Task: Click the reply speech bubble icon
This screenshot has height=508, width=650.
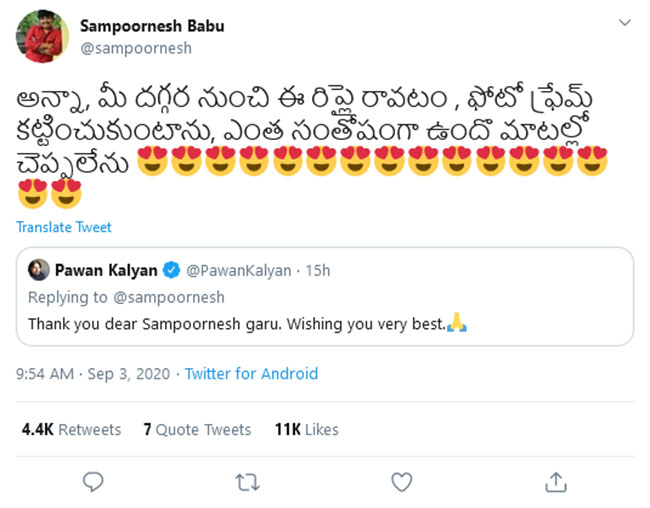Action: point(93,482)
